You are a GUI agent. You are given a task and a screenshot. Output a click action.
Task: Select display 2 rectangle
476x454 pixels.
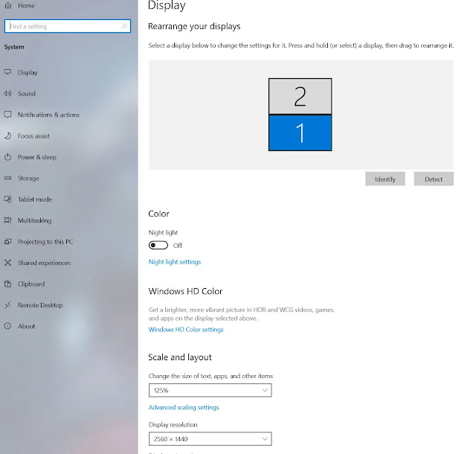coord(300,96)
